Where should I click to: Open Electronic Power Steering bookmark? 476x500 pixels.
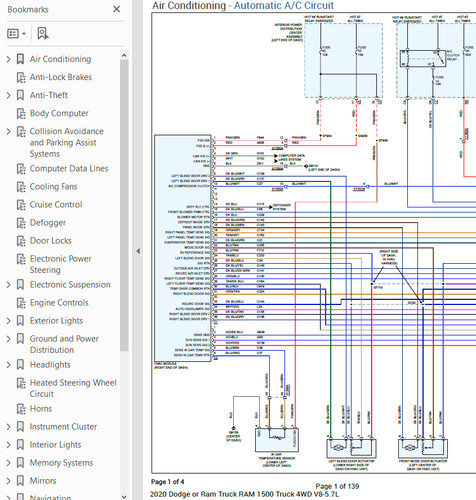(x=60, y=264)
